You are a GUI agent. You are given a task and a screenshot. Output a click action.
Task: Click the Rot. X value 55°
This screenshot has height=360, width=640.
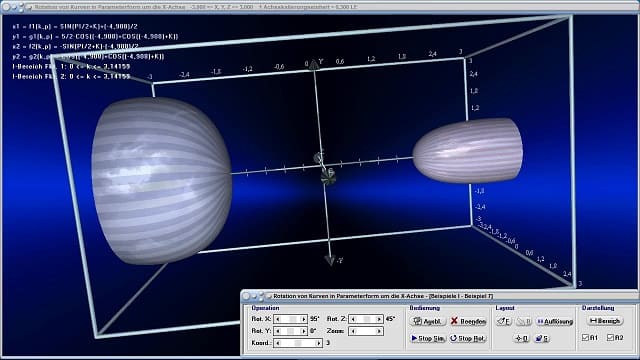coord(314,319)
